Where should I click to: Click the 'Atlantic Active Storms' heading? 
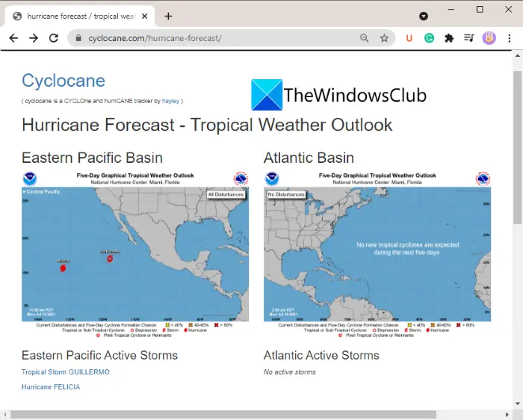click(x=321, y=356)
